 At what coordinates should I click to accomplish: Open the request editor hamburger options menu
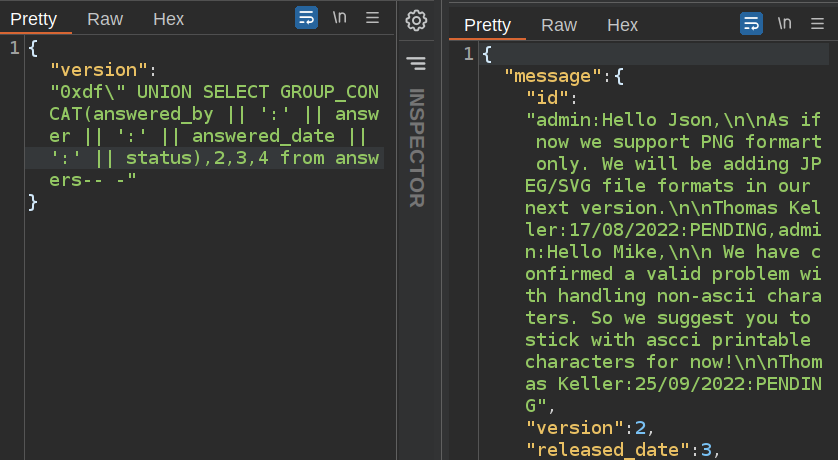pos(372,19)
